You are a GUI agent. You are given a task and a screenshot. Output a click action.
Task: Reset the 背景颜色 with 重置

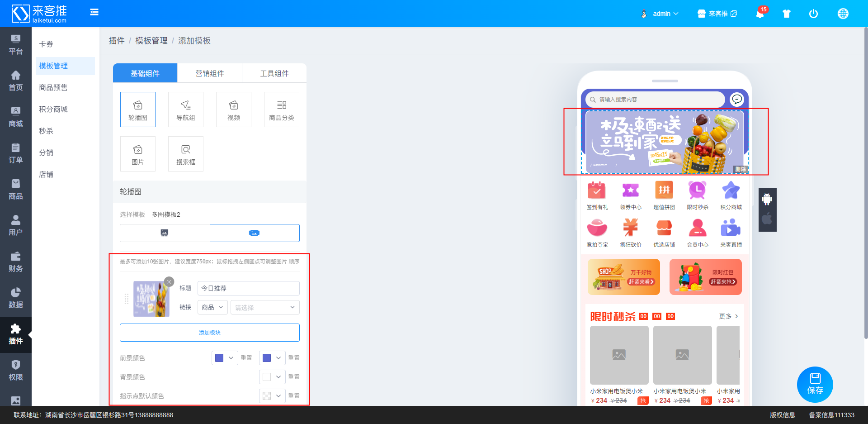(x=294, y=377)
